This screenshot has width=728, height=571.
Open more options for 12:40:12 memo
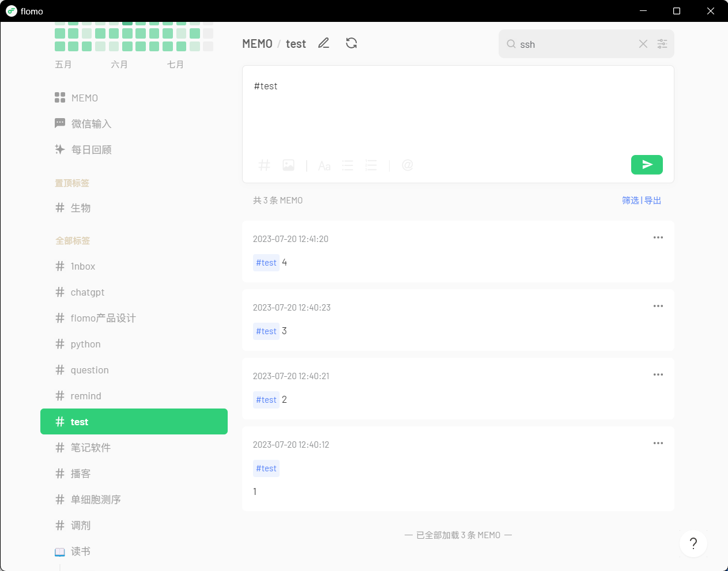658,443
